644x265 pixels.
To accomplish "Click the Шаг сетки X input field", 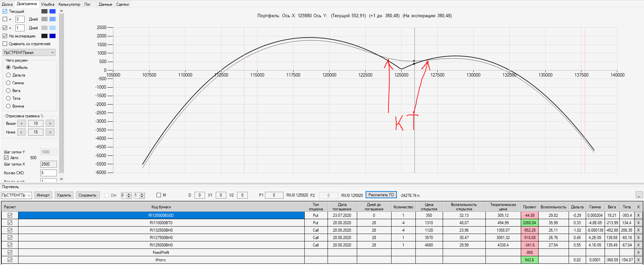I will click(48, 164).
